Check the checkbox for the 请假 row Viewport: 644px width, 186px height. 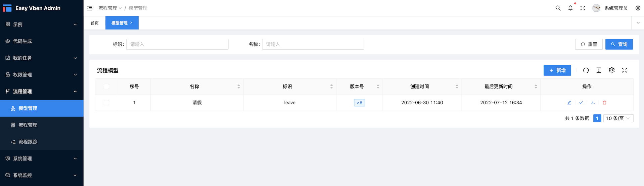106,103
